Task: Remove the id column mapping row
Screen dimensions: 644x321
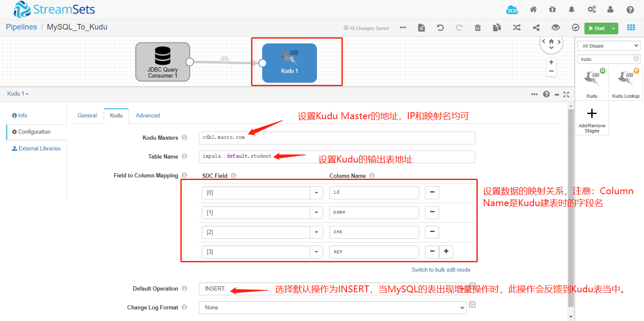Action: [x=432, y=192]
